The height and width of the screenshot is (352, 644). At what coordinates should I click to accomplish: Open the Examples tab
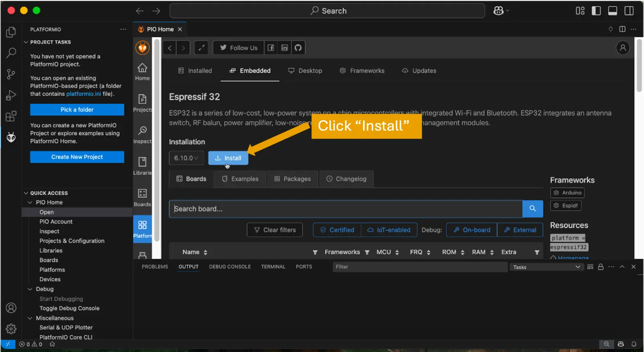[x=240, y=179]
